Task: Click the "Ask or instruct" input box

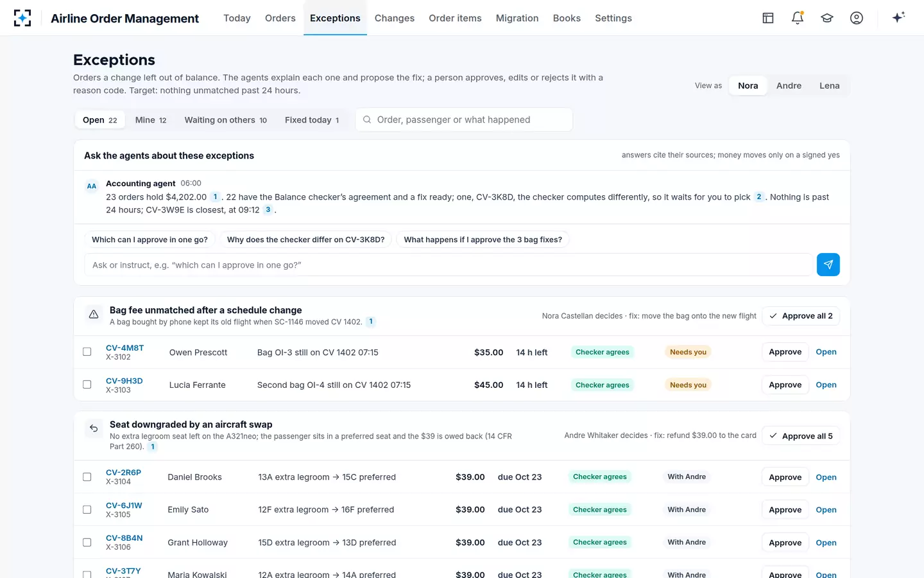Action: click(x=448, y=265)
